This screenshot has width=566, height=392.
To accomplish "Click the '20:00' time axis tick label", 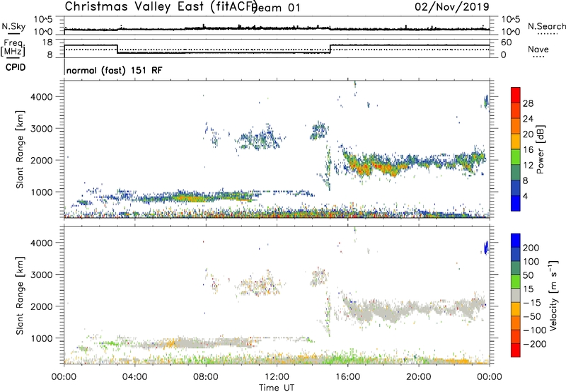I will point(418,377).
